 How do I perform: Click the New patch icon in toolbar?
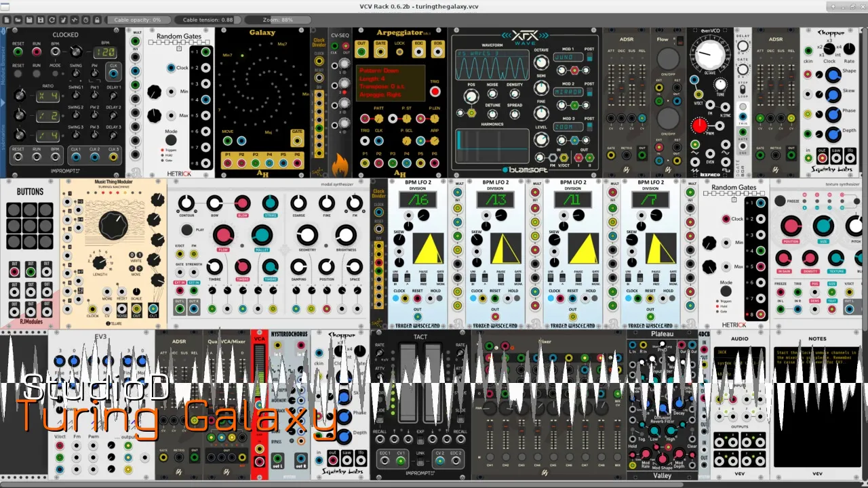[7, 20]
